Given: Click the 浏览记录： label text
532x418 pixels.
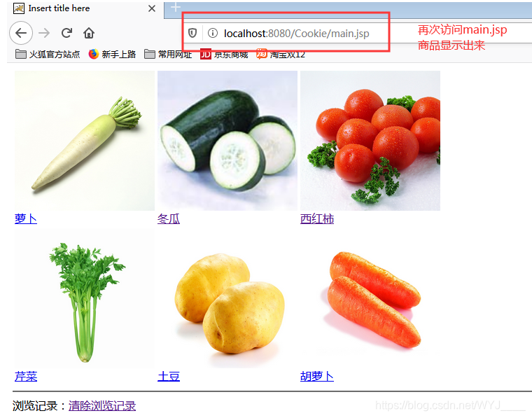Looking at the screenshot, I should point(40,406).
